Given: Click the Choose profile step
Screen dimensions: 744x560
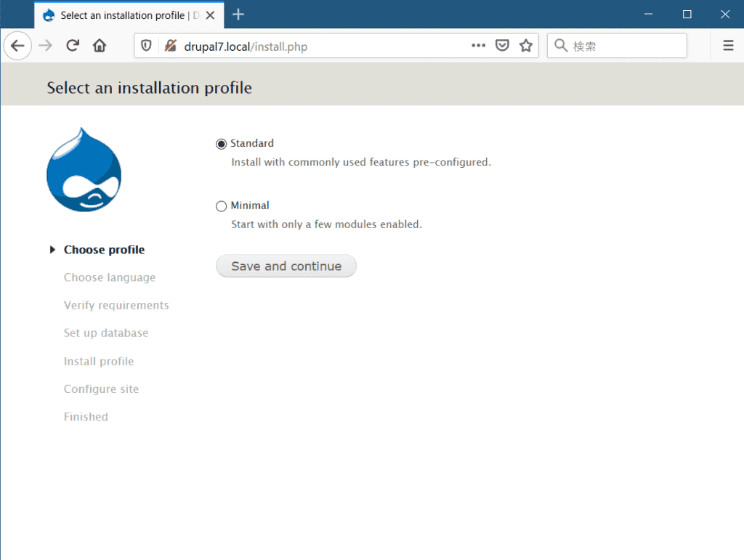Looking at the screenshot, I should click(105, 250).
